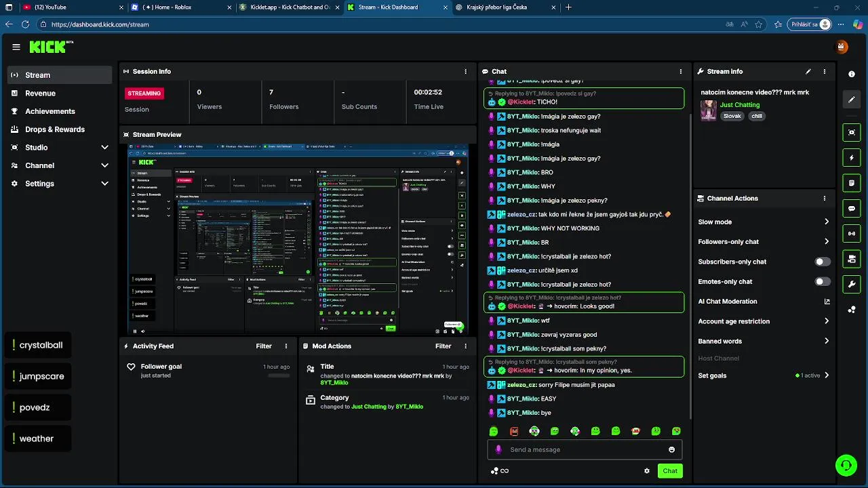Click the first green emote in chat emote row
Image resolution: width=868 pixels, height=488 pixels.
[494, 431]
